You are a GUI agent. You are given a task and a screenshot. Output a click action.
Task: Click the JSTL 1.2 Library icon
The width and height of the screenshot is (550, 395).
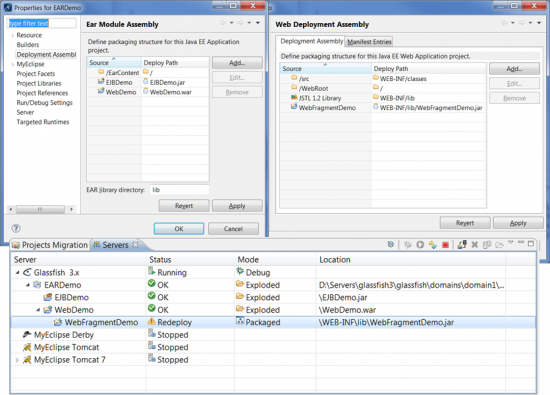coord(294,98)
